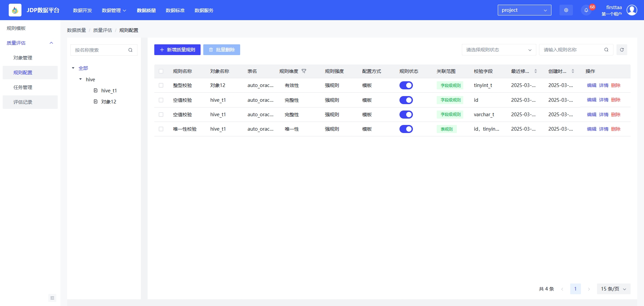Click the firsttaa username text
The width and height of the screenshot is (644, 306).
tap(614, 7)
